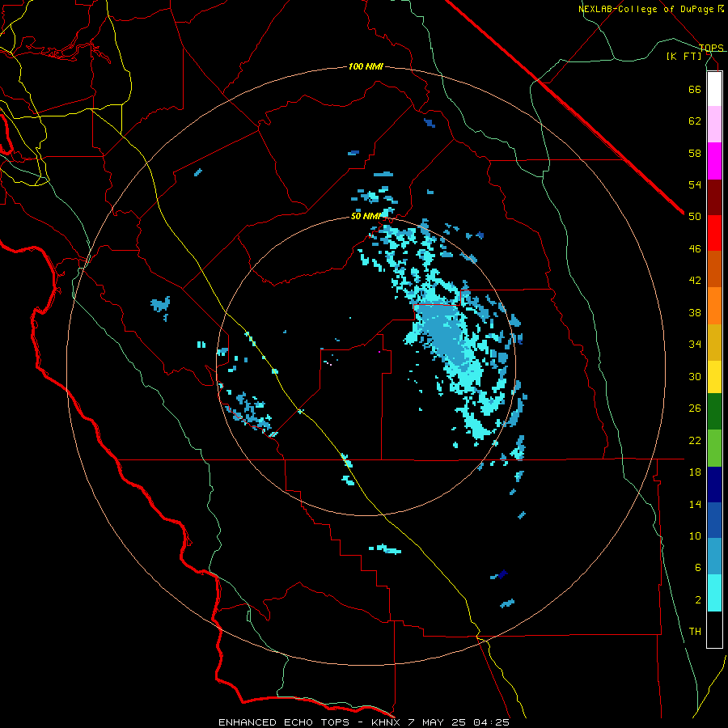Select the black TH legend swatch

point(714,629)
